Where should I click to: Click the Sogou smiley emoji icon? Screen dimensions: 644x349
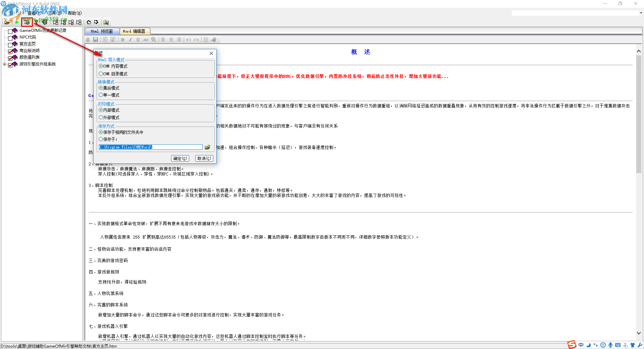pyautogui.click(x=603, y=345)
